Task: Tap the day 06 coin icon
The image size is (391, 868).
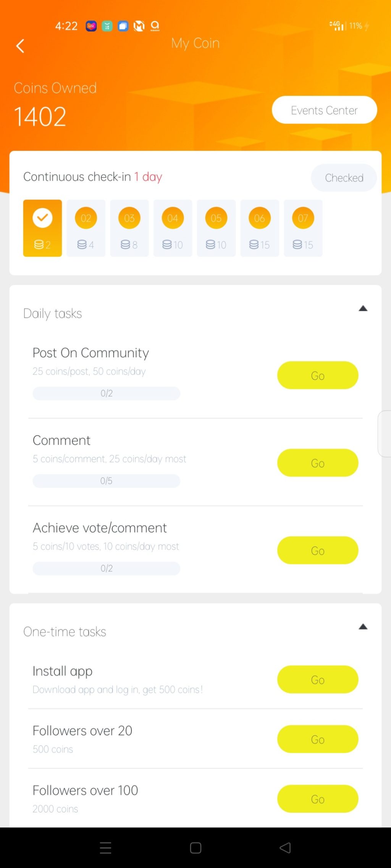Action: 260,219
